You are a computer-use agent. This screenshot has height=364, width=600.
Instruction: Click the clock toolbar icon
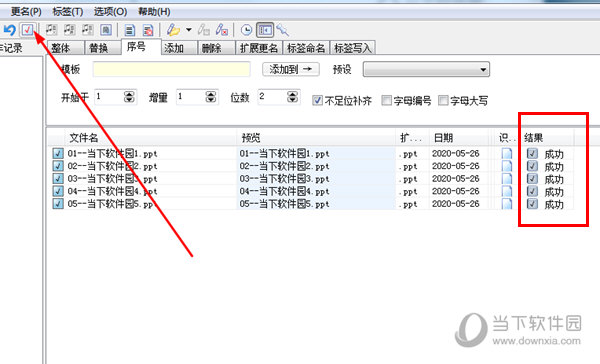[246, 30]
